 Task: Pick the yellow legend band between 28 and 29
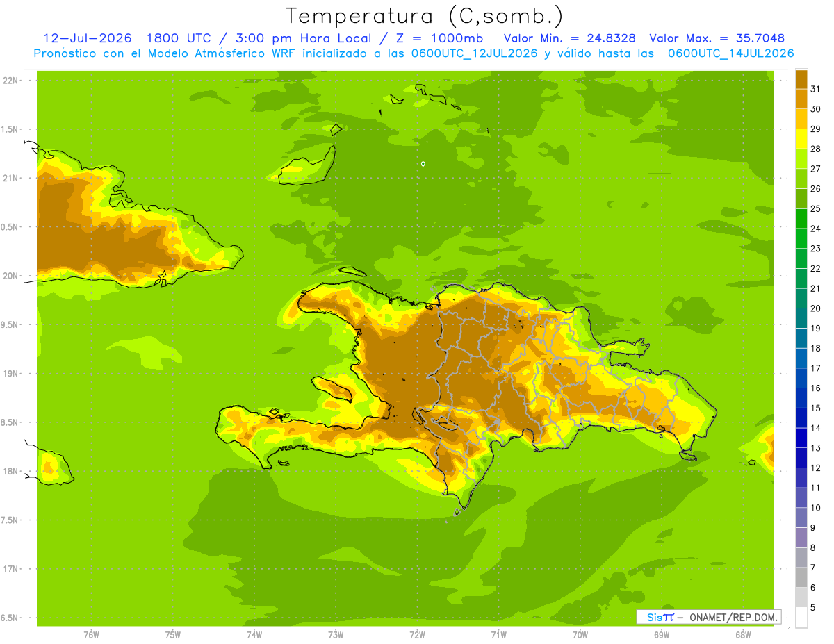click(x=801, y=138)
